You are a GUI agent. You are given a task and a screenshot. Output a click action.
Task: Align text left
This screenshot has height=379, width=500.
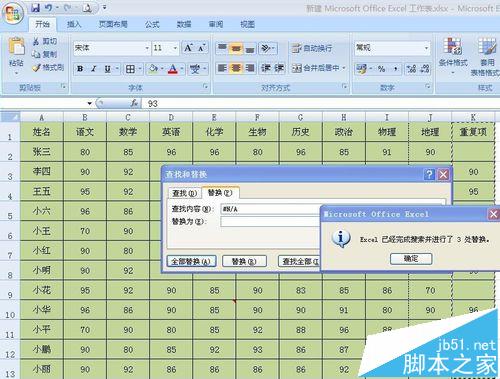click(x=222, y=68)
